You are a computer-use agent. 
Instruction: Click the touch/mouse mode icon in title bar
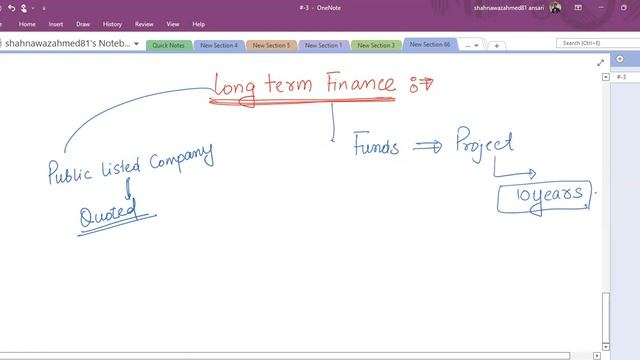(24, 8)
